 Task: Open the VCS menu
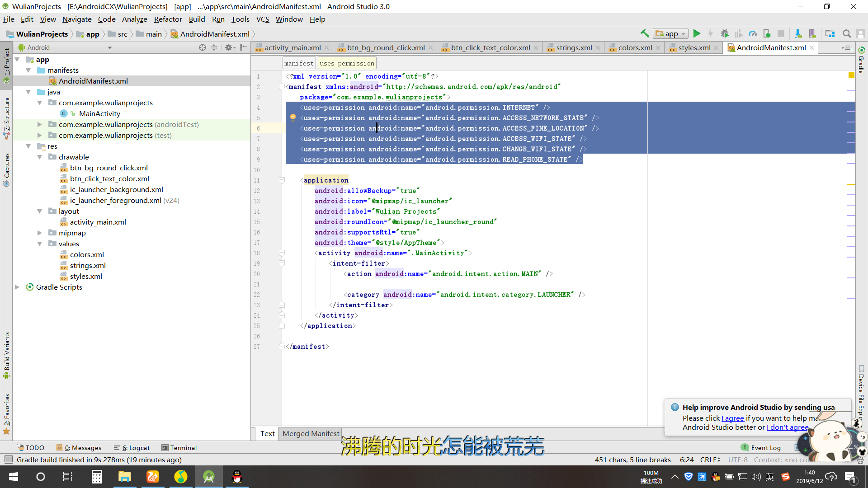tap(263, 19)
